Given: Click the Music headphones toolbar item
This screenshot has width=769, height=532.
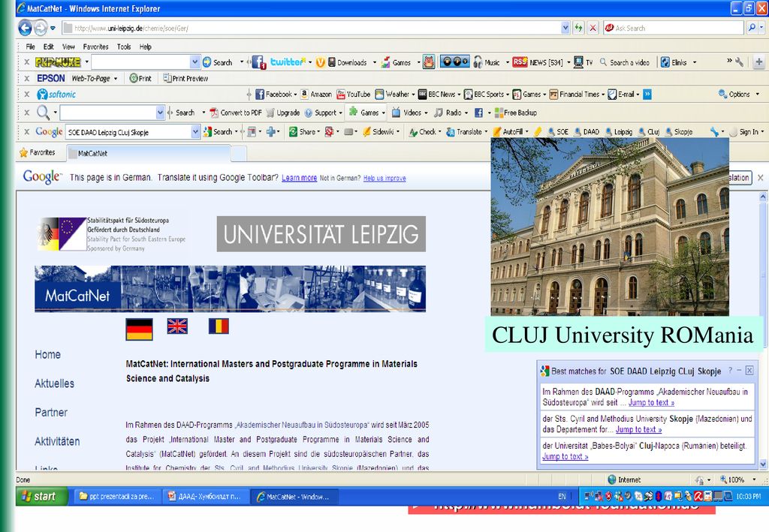Looking at the screenshot, I should coord(487,62).
